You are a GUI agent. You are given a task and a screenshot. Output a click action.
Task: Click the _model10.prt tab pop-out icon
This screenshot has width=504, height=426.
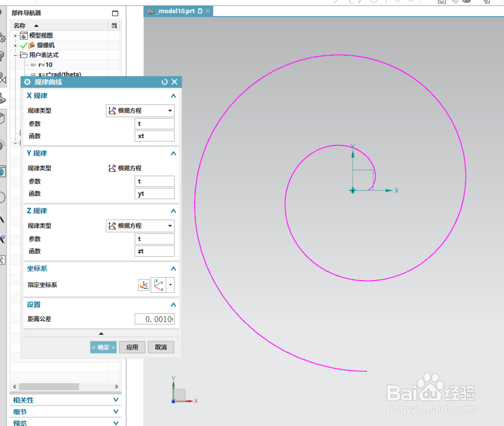point(200,11)
